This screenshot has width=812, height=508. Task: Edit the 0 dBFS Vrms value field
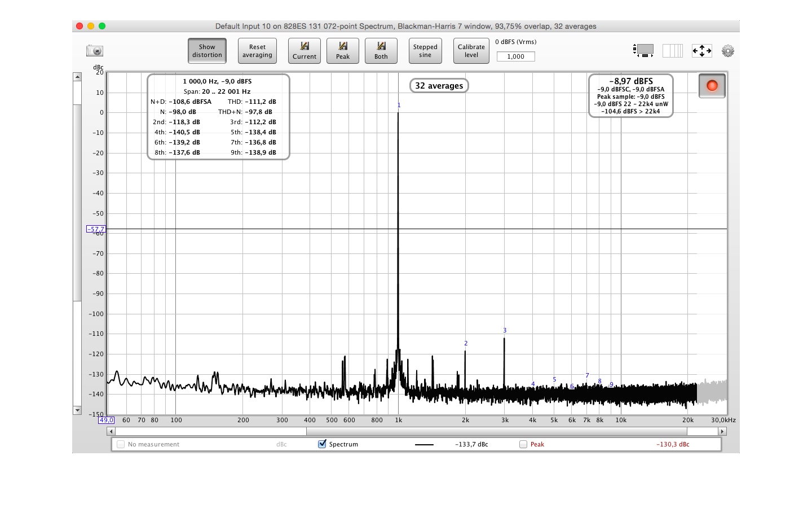tap(515, 56)
